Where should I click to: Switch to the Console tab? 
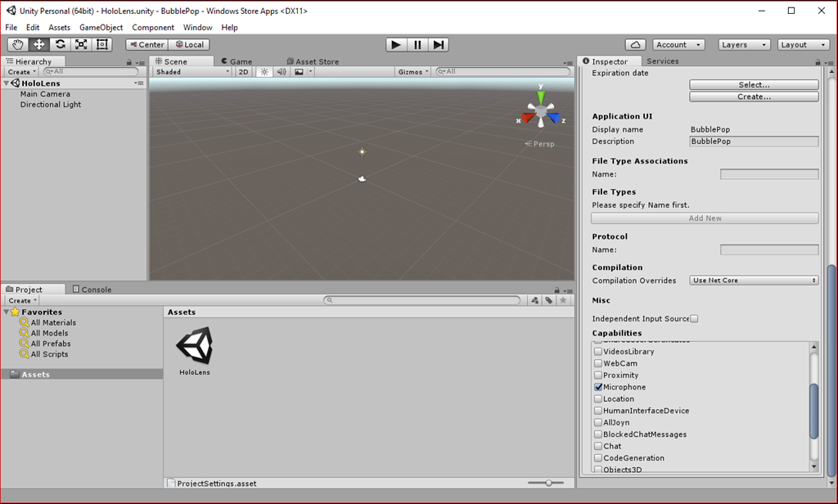click(x=92, y=290)
